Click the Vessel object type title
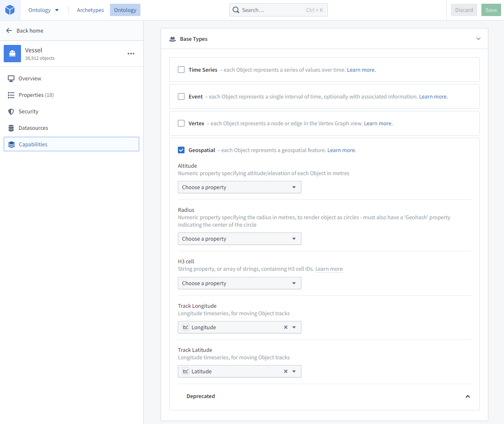The height and width of the screenshot is (424, 504). pyautogui.click(x=34, y=50)
